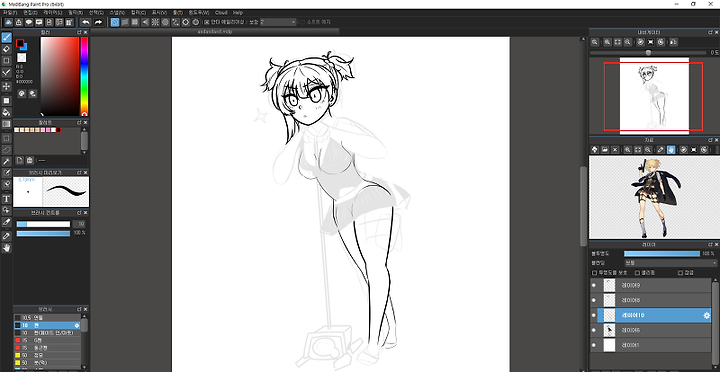This screenshot has width=720, height=372.
Task: Click the Navigator flip view icon
Action: (x=674, y=42)
